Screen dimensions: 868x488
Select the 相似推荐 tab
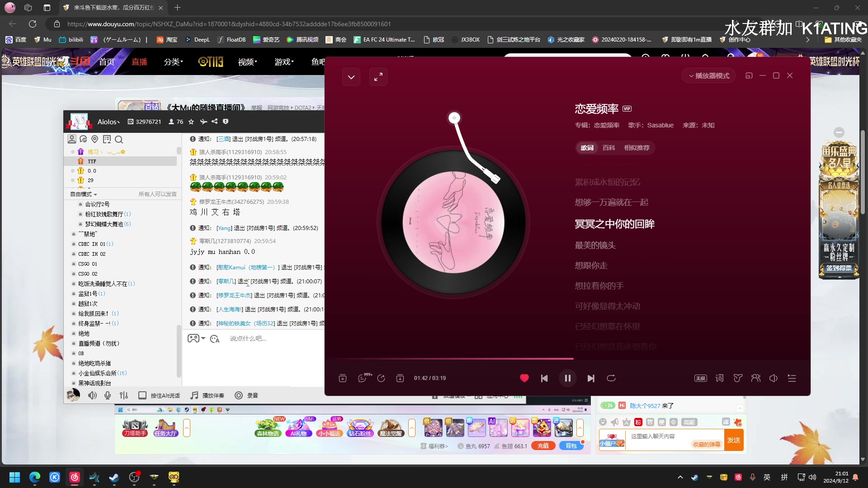click(637, 148)
